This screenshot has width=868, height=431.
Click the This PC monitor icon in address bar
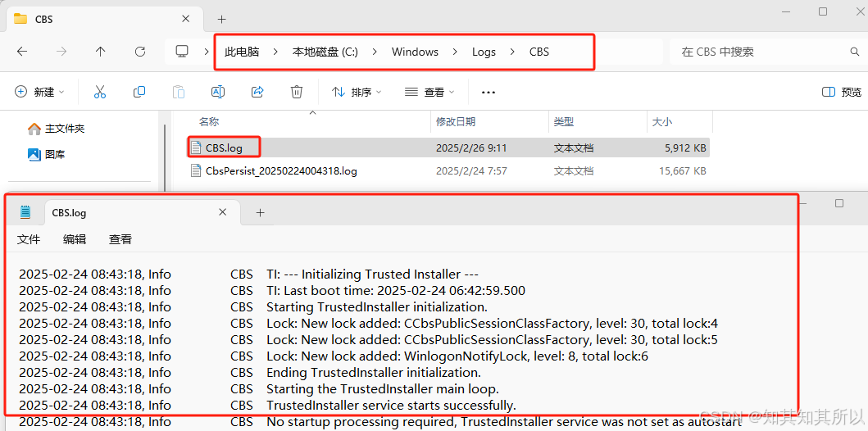pyautogui.click(x=182, y=52)
